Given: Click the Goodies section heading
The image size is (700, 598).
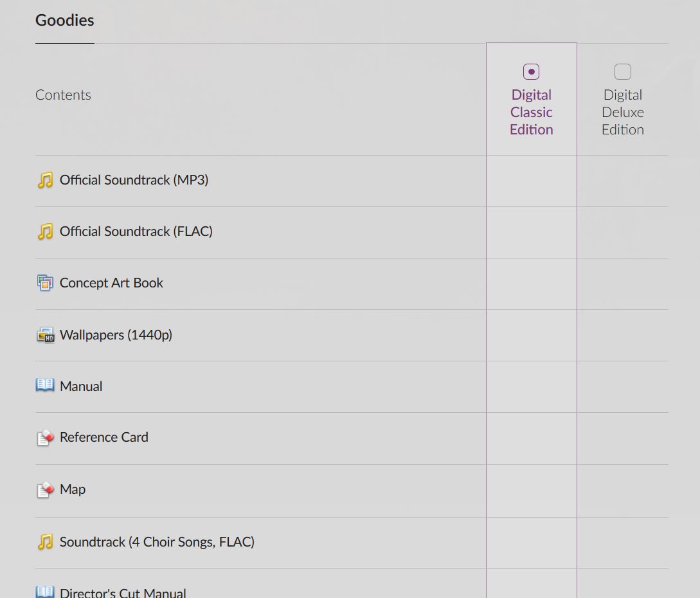Looking at the screenshot, I should click(65, 21).
